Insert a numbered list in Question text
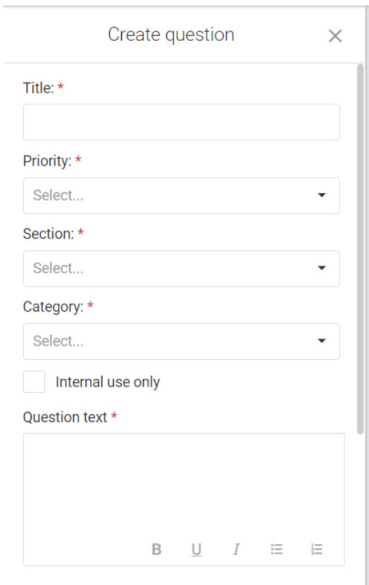369x585 pixels. pyautogui.click(x=316, y=549)
